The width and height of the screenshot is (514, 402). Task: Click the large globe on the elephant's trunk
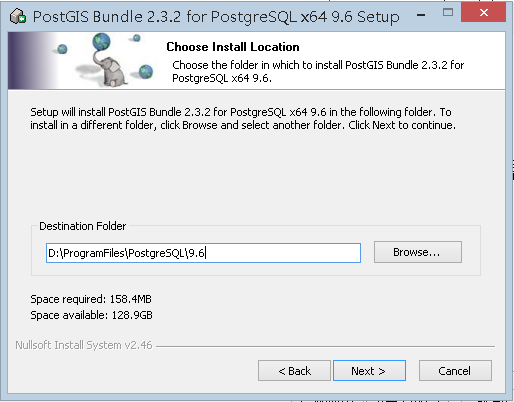tap(102, 41)
